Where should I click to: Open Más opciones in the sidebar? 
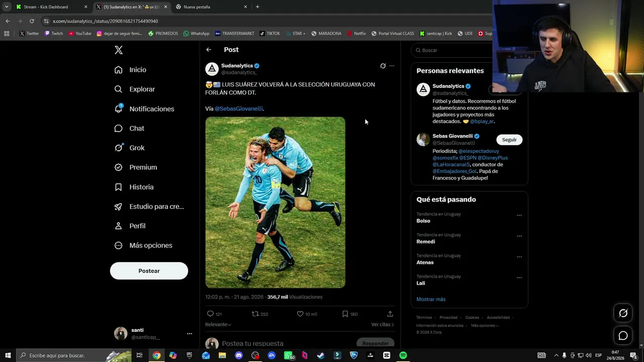[x=143, y=245]
